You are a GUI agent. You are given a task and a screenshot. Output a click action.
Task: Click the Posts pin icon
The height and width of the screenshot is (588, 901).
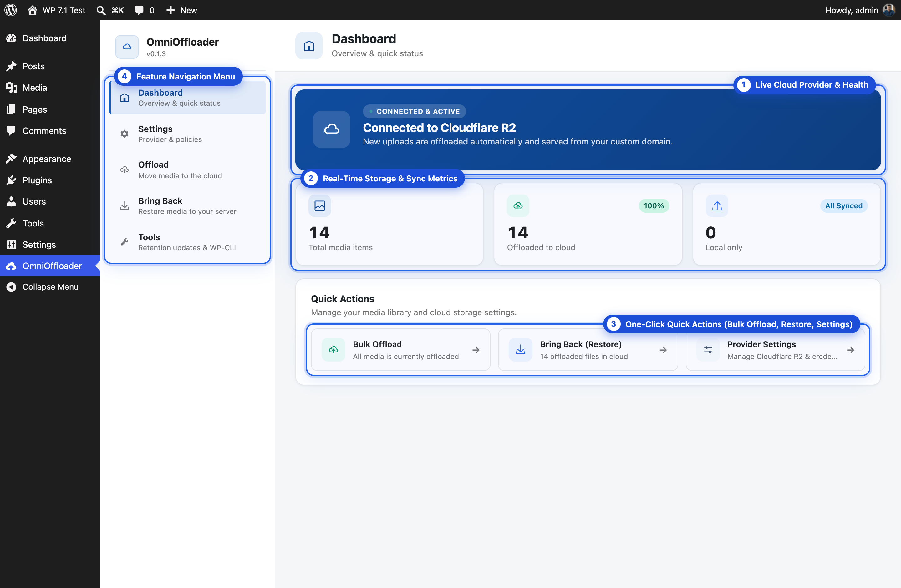point(11,66)
